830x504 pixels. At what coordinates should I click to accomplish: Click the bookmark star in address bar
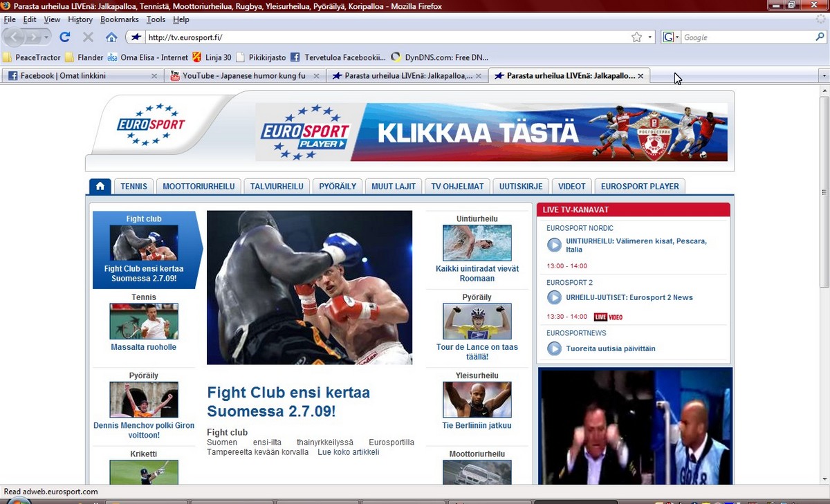[x=636, y=37]
